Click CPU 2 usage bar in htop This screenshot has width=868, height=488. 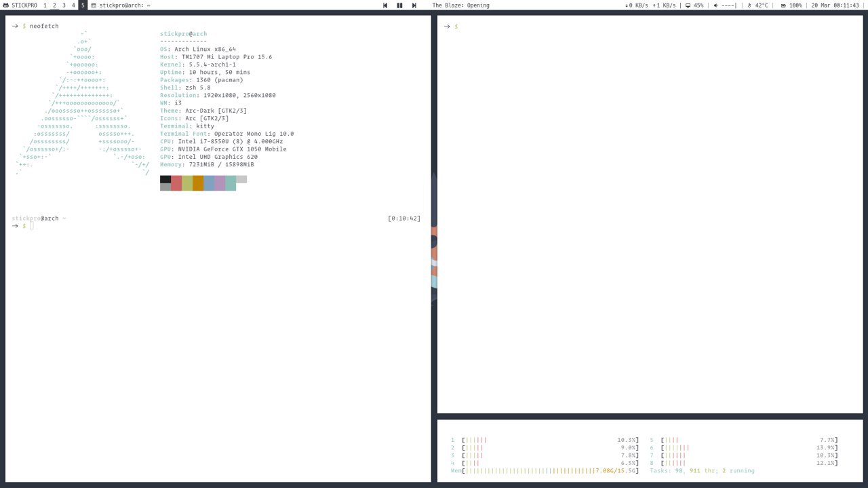click(x=550, y=447)
